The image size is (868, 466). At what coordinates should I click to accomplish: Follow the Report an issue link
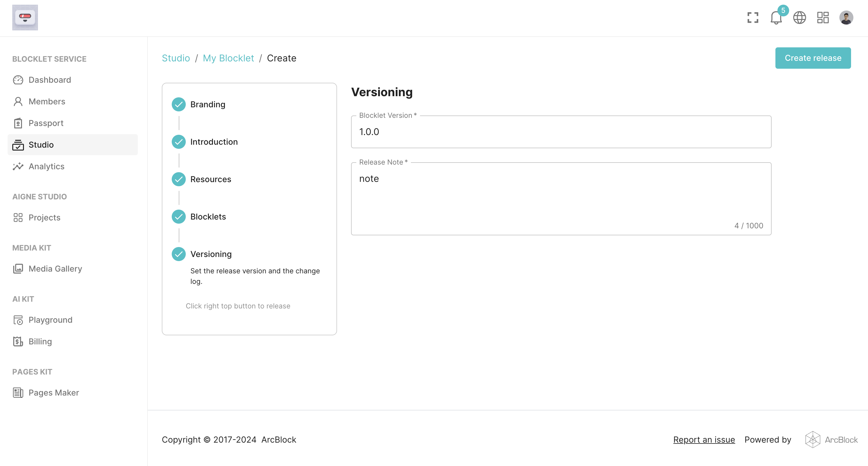click(704, 440)
